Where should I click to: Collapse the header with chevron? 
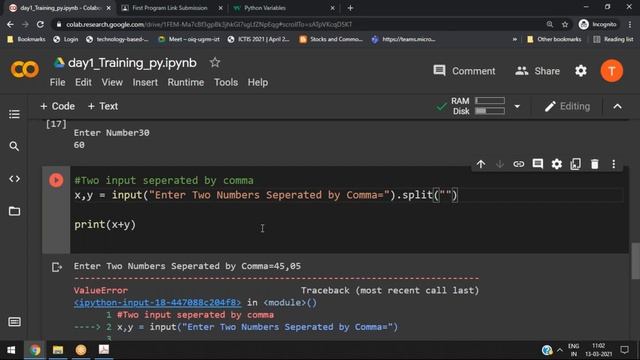[x=618, y=107]
